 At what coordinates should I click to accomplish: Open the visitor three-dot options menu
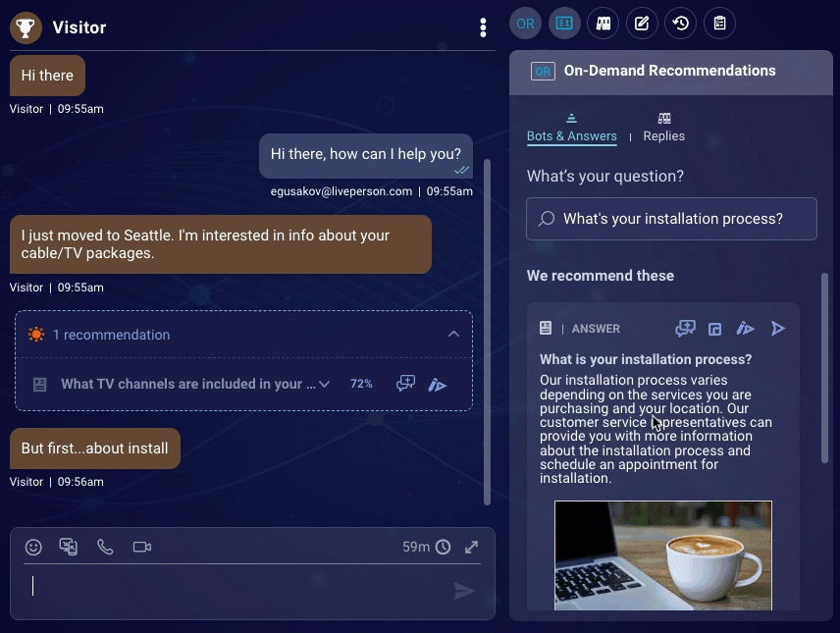pos(483,27)
